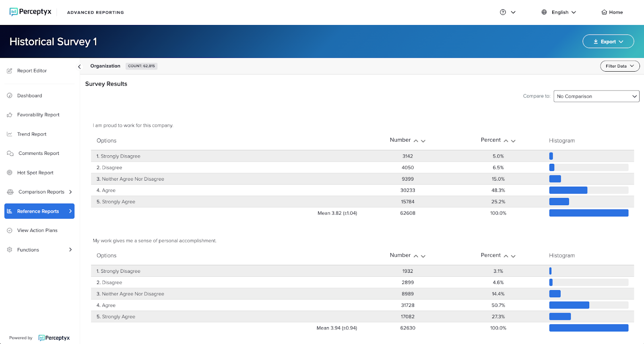
Task: Click the personal accomplishment question text
Action: 155,241
